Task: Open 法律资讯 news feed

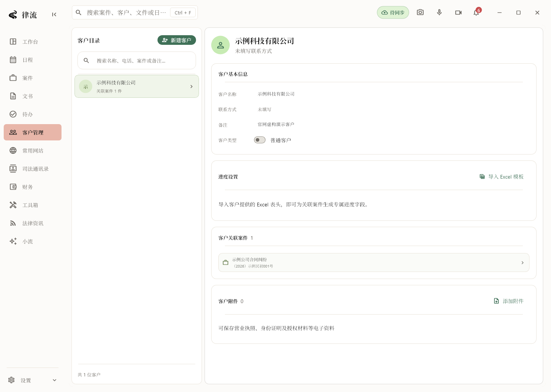Action: pyautogui.click(x=33, y=223)
